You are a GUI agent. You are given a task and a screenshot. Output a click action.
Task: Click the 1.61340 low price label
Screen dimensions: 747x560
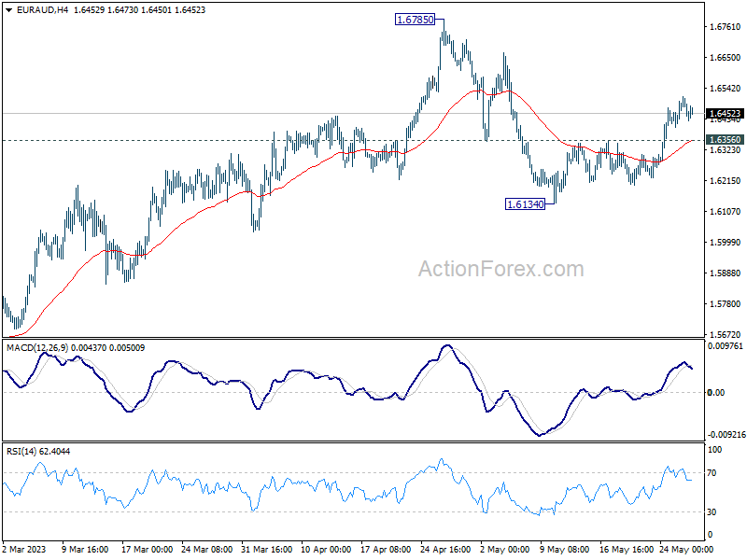click(x=525, y=204)
